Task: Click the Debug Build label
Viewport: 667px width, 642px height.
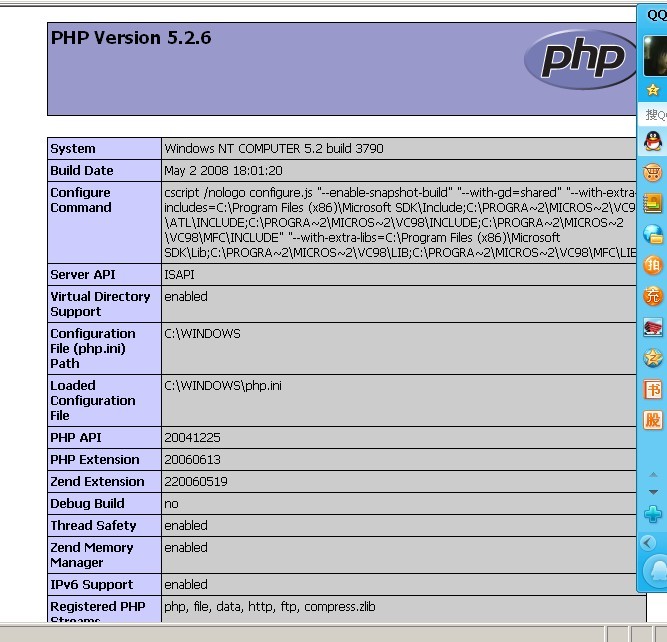Action: 87,504
